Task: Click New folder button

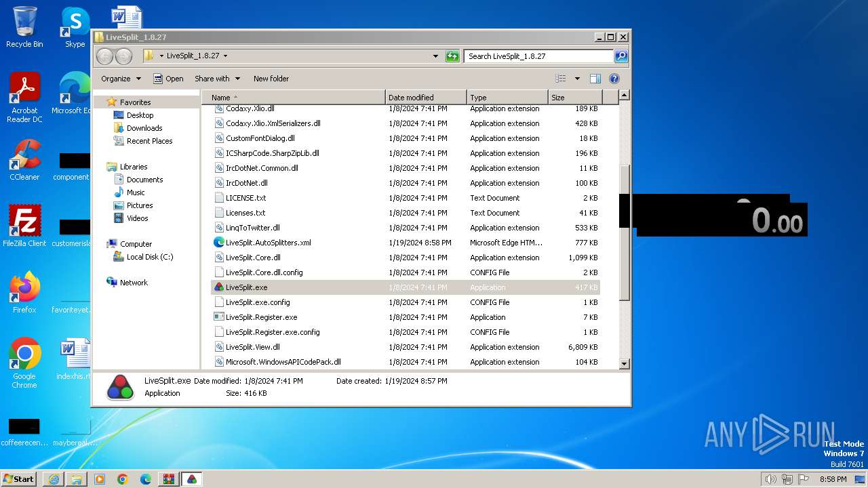Action: click(271, 79)
